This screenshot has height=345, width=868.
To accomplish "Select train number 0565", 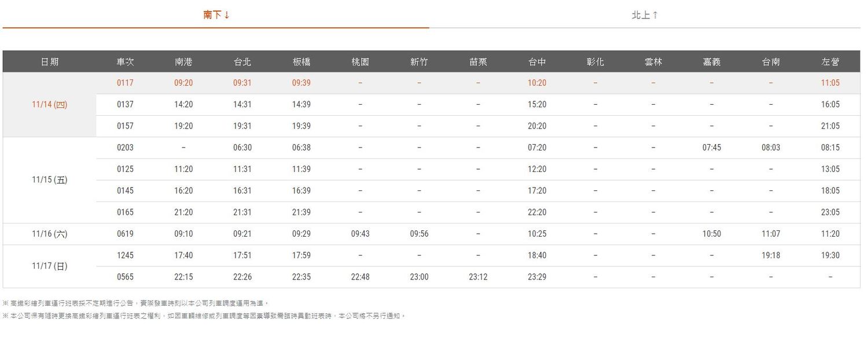I will 125,277.
